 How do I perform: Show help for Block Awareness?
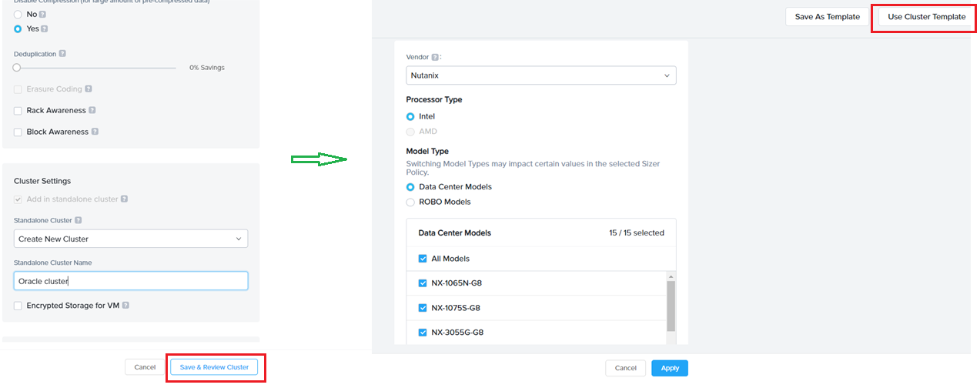[95, 132]
